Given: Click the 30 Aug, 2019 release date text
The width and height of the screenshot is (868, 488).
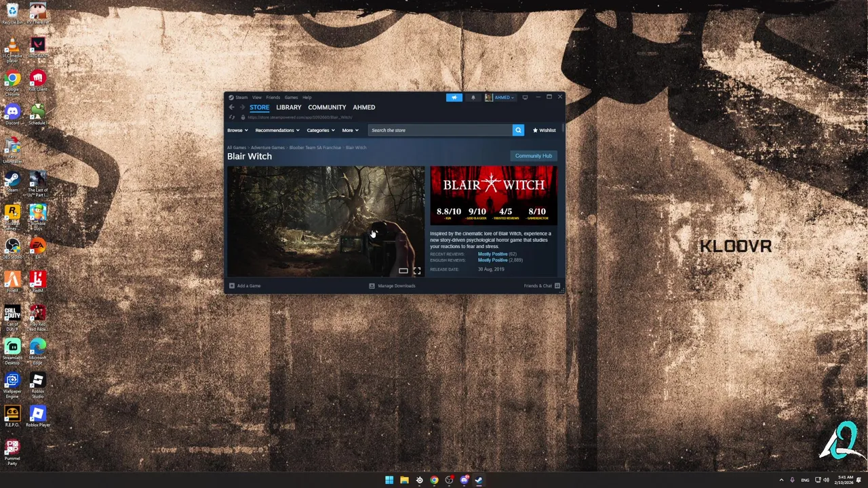Looking at the screenshot, I should click(x=491, y=269).
